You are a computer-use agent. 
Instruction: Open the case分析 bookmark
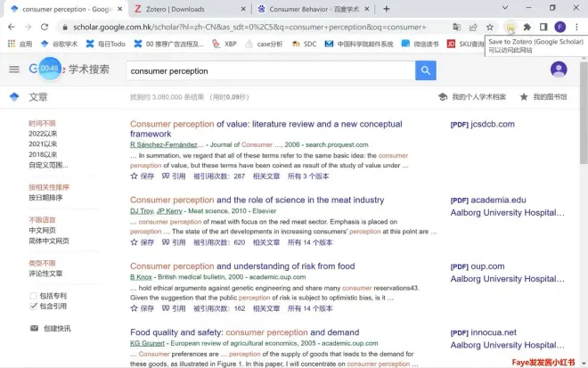264,44
